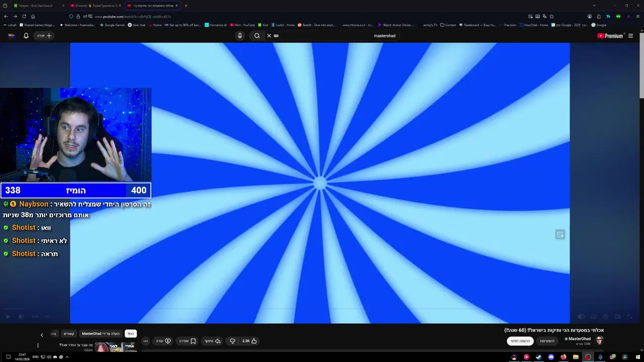Switch the player to theater mode
This screenshot has height=362, width=644.
pyautogui.click(x=618, y=316)
